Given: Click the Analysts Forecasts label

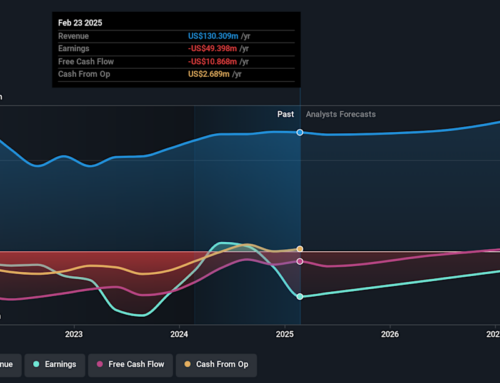Looking at the screenshot, I should pos(341,114).
